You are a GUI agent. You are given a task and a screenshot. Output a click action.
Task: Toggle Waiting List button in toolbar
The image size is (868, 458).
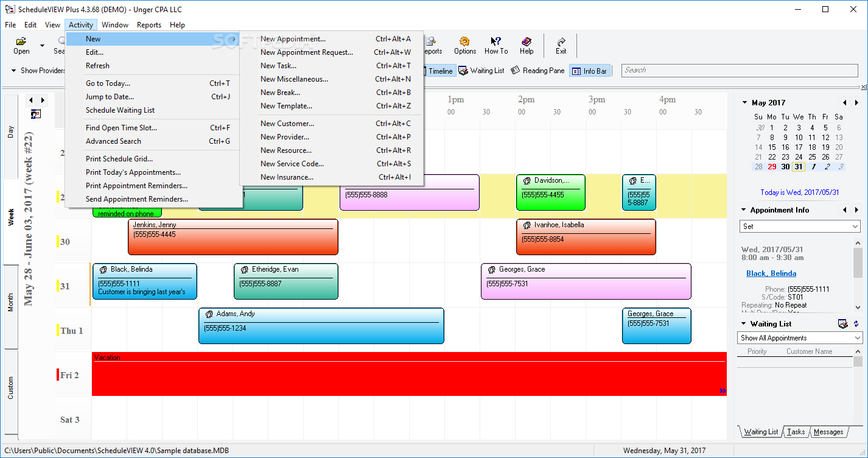click(481, 71)
